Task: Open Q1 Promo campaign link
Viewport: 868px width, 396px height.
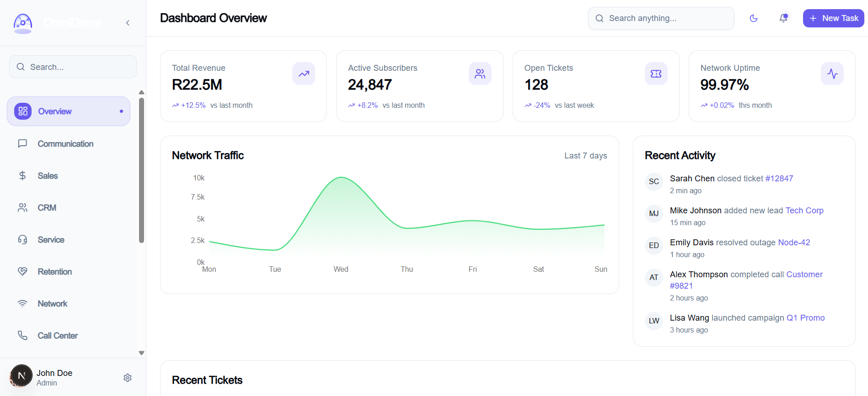Action: pos(805,318)
